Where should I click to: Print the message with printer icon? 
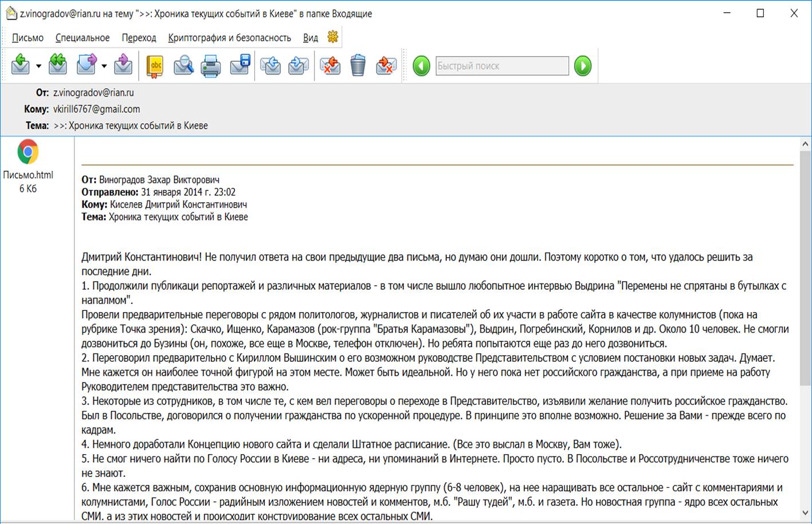(211, 66)
